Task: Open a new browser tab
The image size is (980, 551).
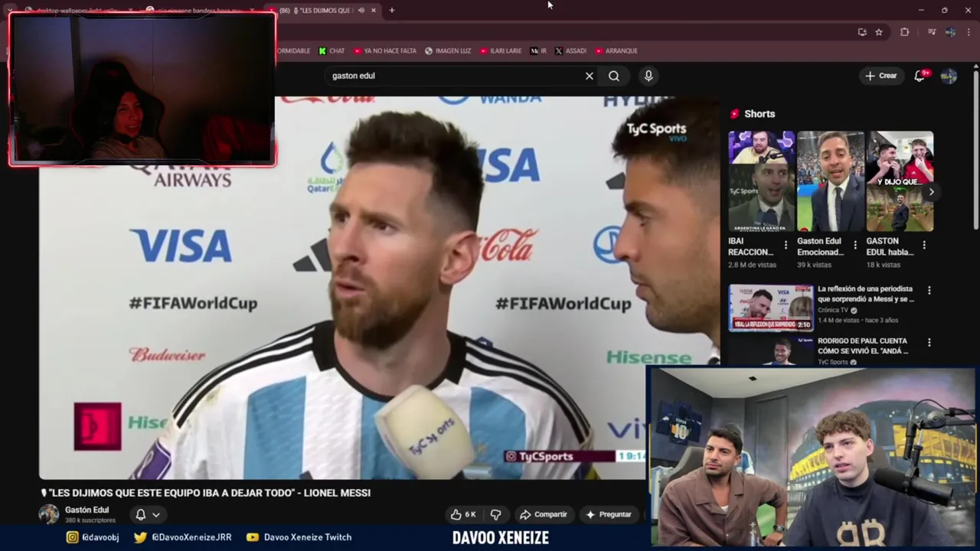Action: point(391,11)
